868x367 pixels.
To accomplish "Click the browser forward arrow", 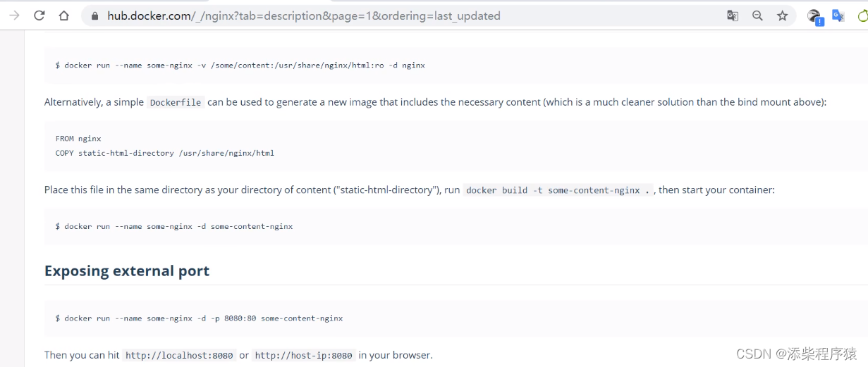I will [x=14, y=15].
